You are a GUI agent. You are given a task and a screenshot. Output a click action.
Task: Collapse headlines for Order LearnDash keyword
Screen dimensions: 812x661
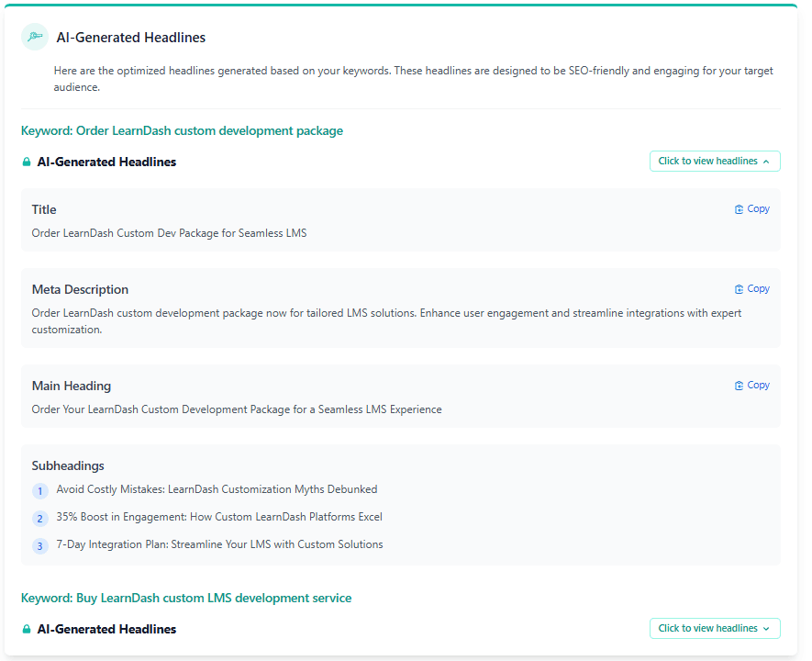(715, 161)
